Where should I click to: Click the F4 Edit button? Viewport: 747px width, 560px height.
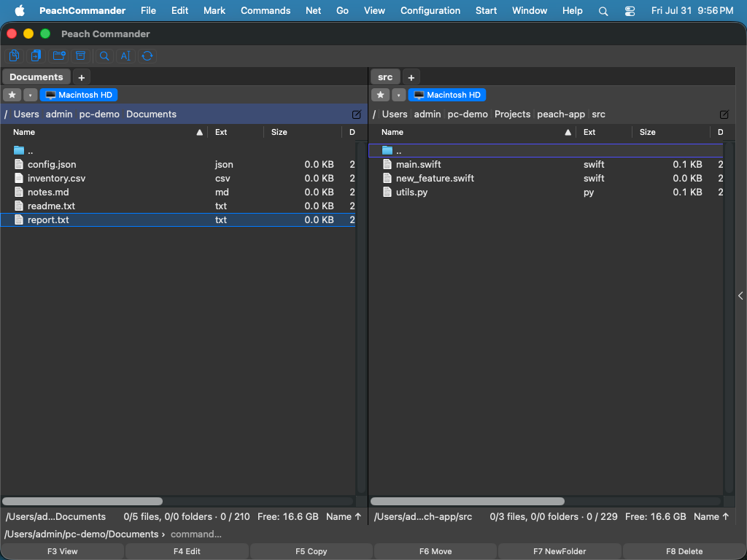[187, 551]
